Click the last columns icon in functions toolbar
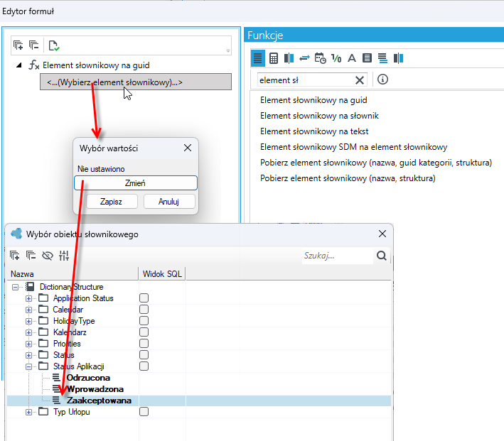The width and height of the screenshot is (504, 441). point(398,58)
